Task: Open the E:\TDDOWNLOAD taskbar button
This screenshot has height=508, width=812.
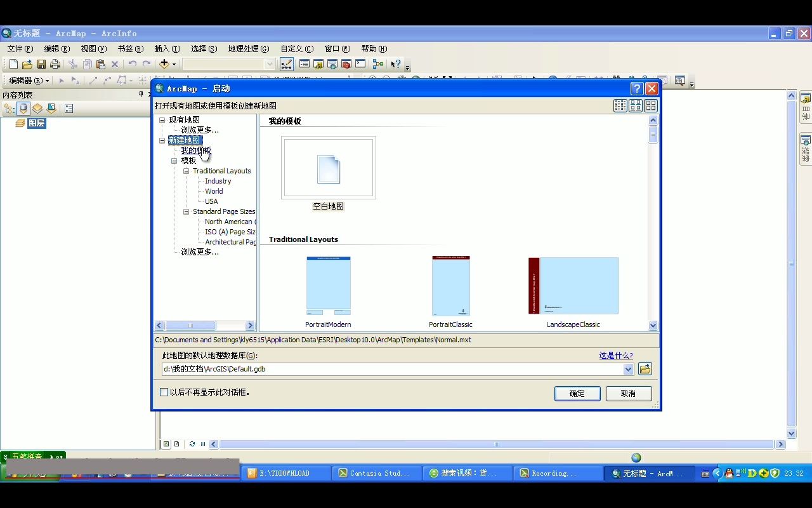Action: [x=286, y=473]
